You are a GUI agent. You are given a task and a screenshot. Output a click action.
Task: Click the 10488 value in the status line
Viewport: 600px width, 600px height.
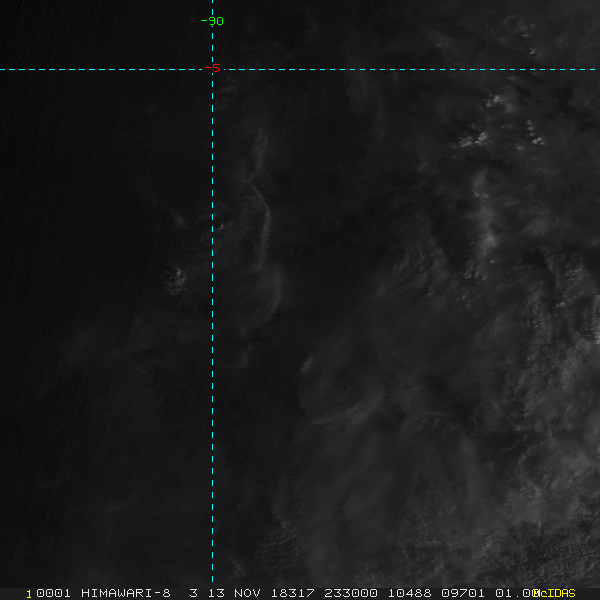(410, 593)
